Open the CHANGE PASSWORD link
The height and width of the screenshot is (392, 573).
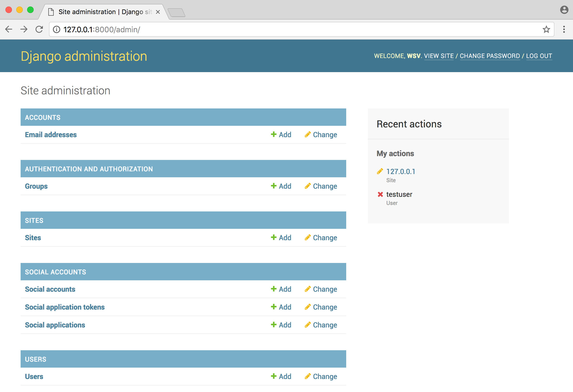(490, 56)
